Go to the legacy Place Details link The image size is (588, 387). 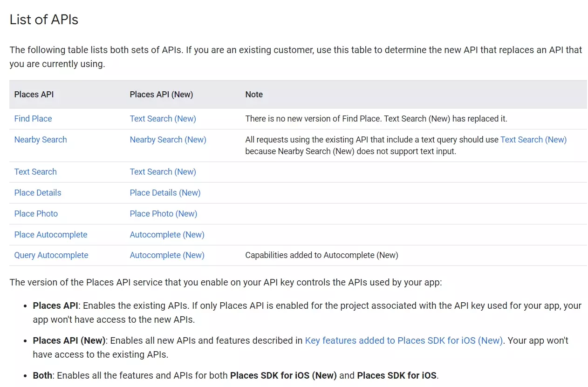click(x=38, y=193)
